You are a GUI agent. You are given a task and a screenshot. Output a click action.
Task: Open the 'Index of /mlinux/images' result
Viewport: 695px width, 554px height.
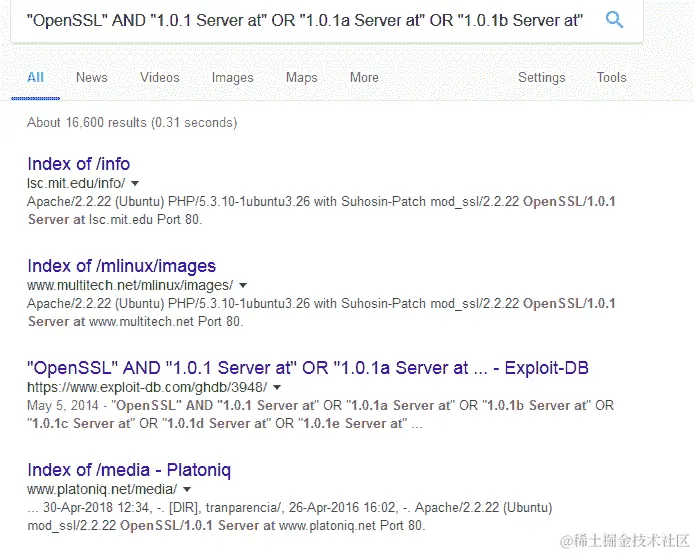(x=121, y=266)
